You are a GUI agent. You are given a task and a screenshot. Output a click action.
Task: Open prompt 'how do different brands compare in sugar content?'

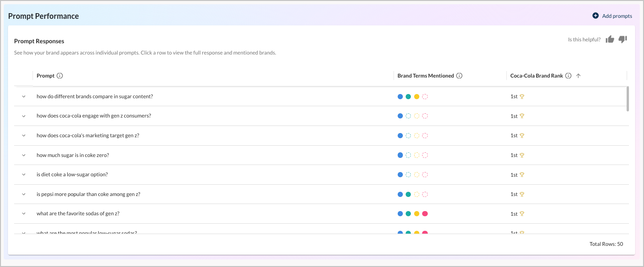95,96
